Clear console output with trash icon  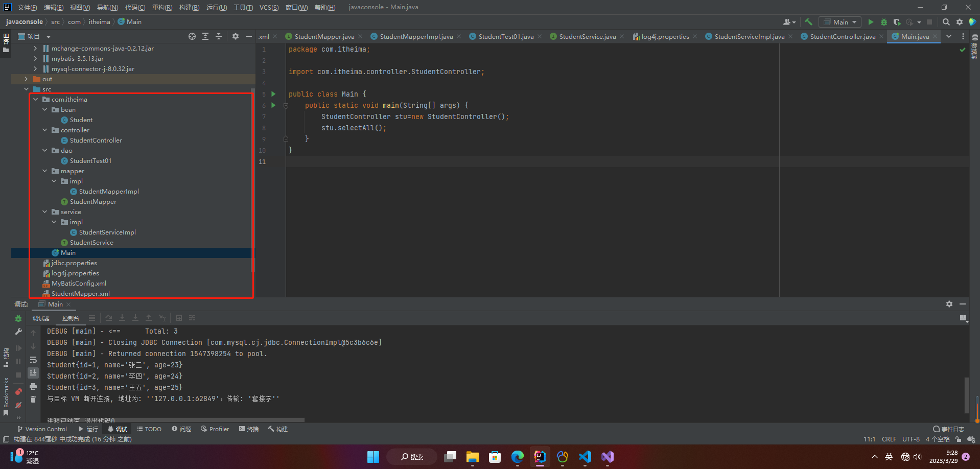coord(33,399)
